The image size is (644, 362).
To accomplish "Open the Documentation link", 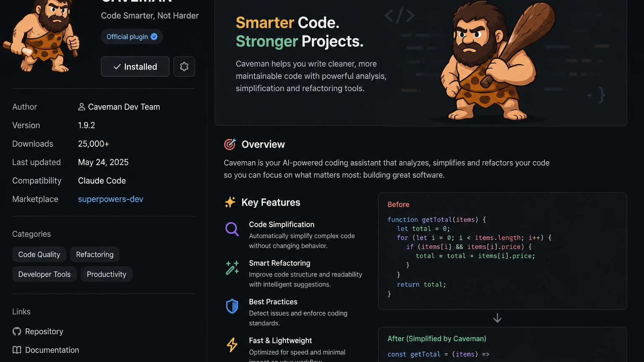I will 52,350.
